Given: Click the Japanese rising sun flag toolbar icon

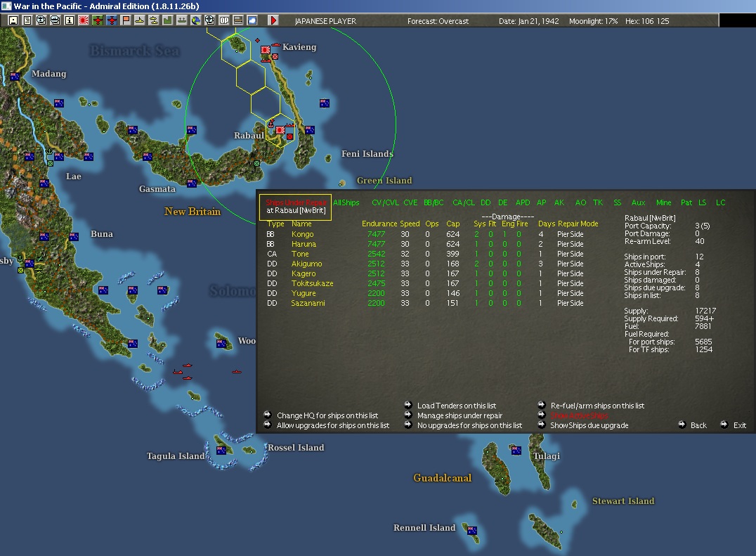Looking at the screenshot, I should [x=84, y=20].
